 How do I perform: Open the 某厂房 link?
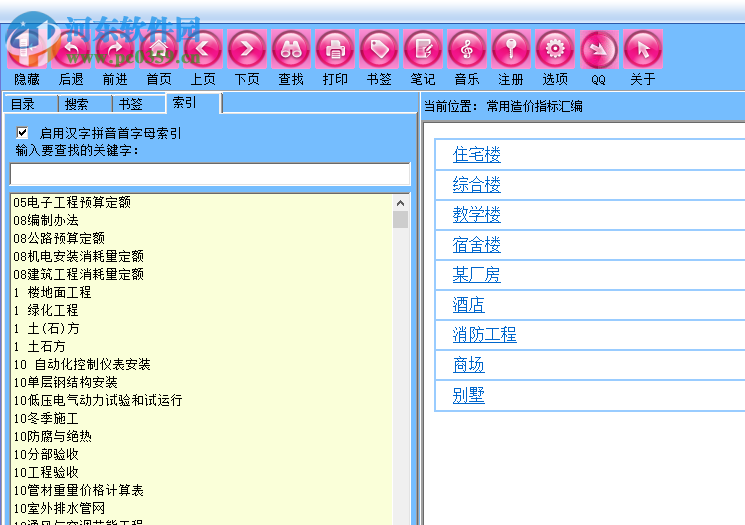pos(477,275)
